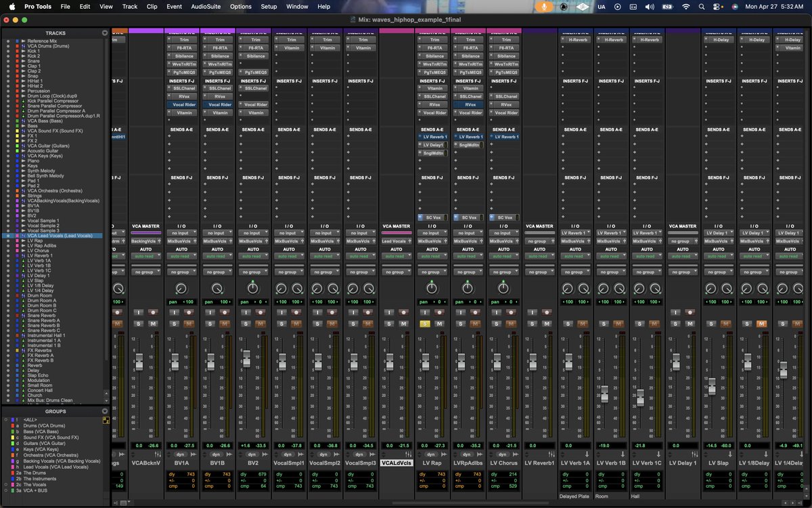Screen dimensions: 812x508
Task: Click the UA icon in menu bar
Action: click(x=602, y=6)
